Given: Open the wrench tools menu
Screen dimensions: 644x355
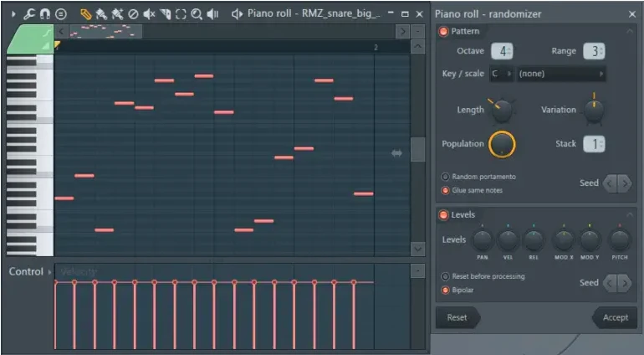Looking at the screenshot, I should [29, 13].
